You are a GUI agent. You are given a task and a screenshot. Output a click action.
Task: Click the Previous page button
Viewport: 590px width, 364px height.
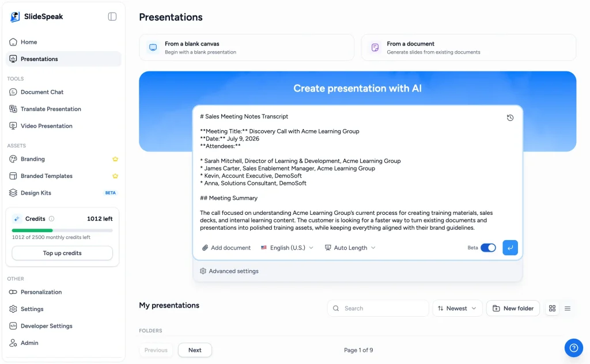click(x=156, y=350)
